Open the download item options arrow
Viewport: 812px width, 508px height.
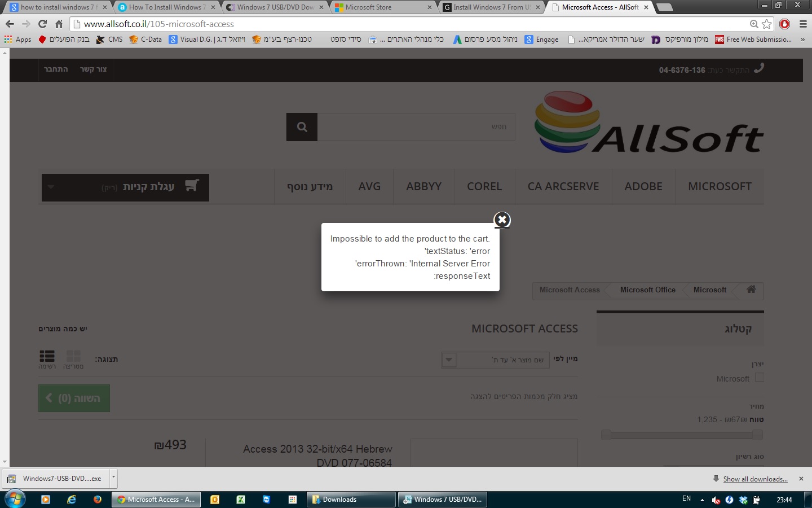click(x=113, y=478)
